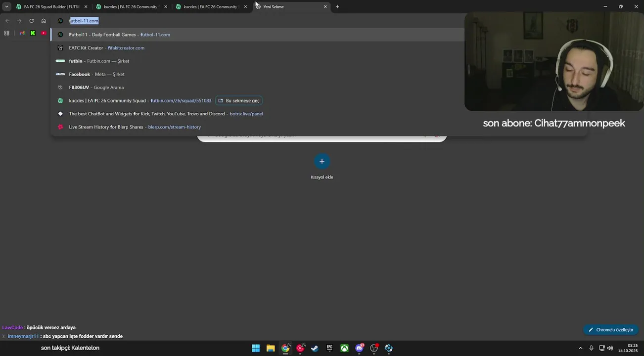Close the EA FC 26 Squad Builder tab

(86, 7)
